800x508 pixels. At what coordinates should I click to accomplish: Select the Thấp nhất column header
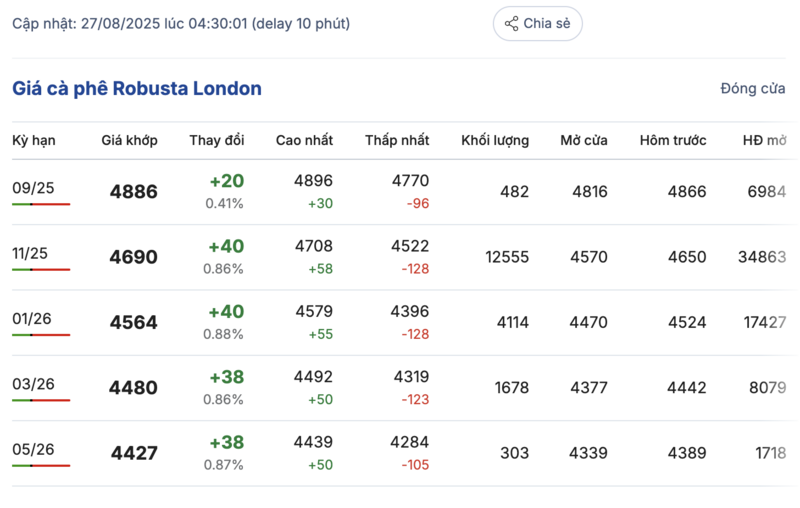pos(397,140)
